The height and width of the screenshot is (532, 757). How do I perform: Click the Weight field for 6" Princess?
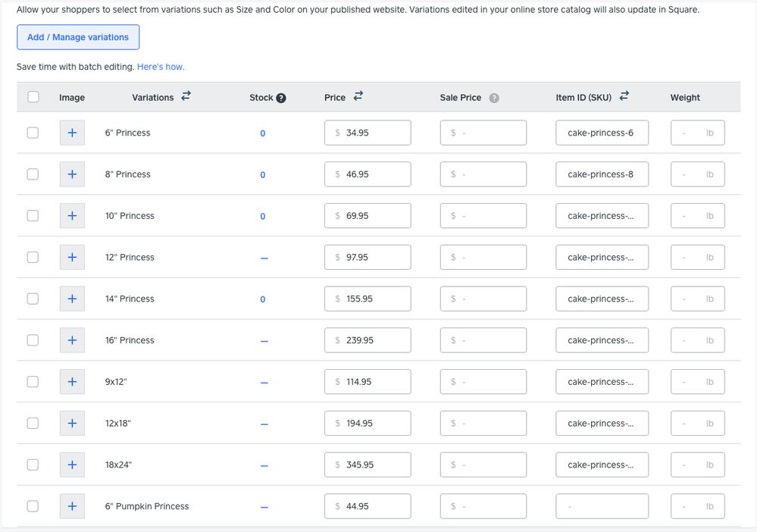pyautogui.click(x=697, y=133)
